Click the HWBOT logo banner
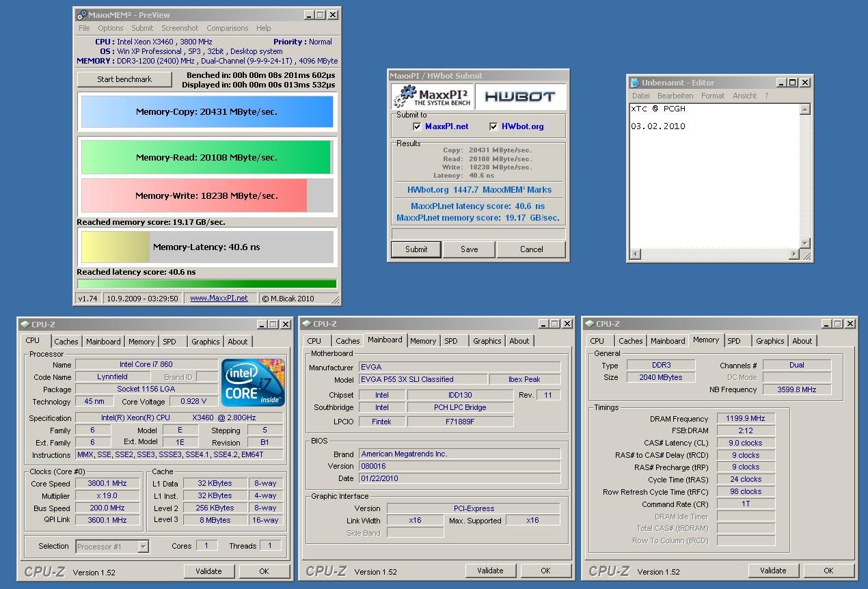Screen dimensions: 868x589 point(520,96)
